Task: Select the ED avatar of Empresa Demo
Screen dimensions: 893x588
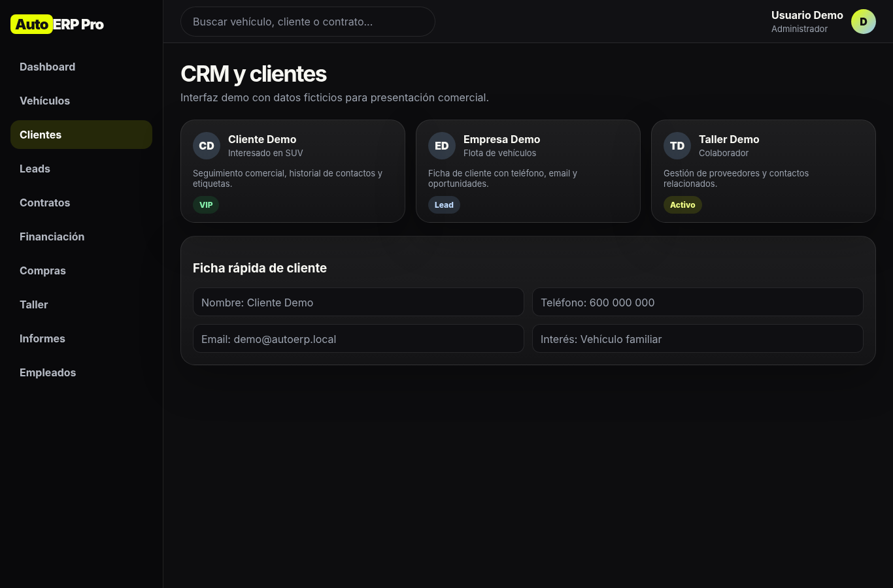Action: point(442,146)
